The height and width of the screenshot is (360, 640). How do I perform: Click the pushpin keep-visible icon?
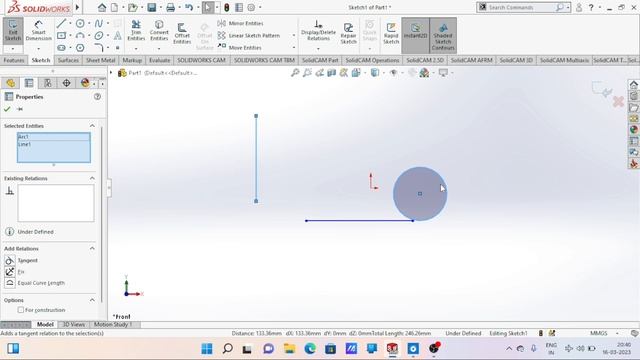[x=20, y=109]
